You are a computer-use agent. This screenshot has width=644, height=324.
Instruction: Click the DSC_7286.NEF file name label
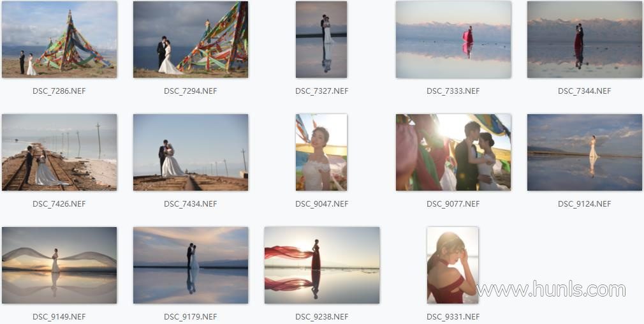tap(59, 91)
